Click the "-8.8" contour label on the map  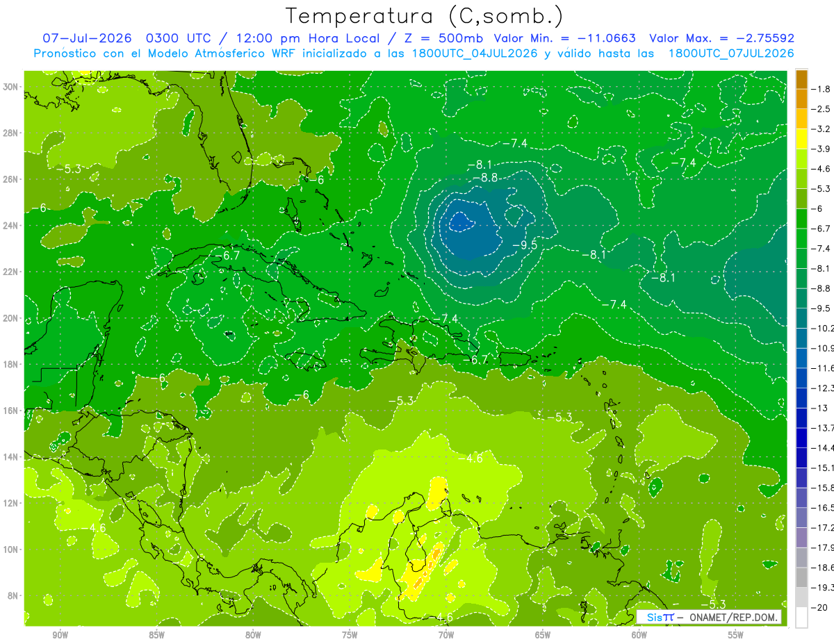pyautogui.click(x=485, y=178)
